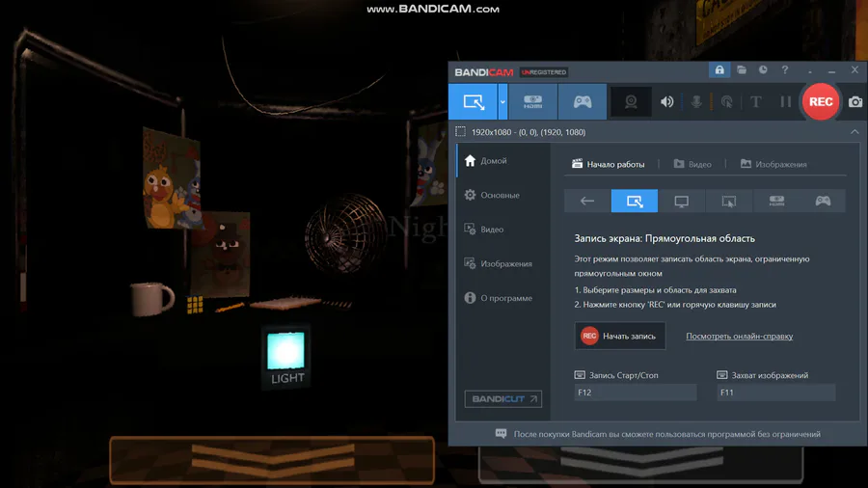The width and height of the screenshot is (868, 488).
Task: Click the purchase notice message at bottom
Action: click(666, 434)
